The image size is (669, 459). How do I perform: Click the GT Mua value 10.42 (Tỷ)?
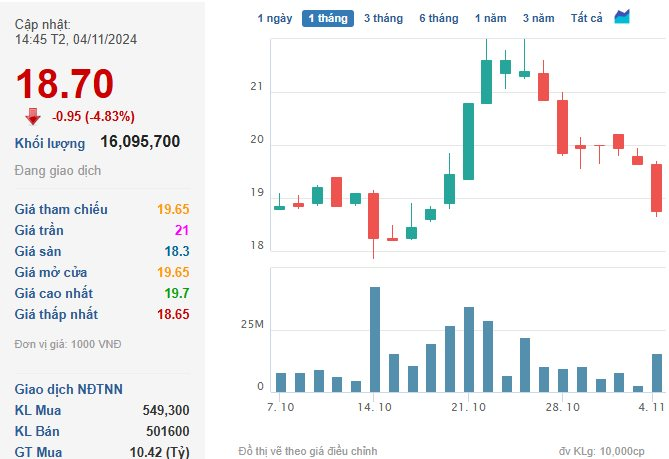click(x=159, y=452)
